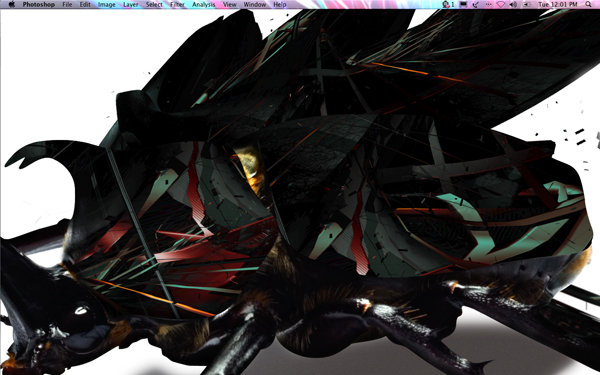Image resolution: width=600 pixels, height=375 pixels.
Task: Open the Select menu
Action: click(154, 5)
